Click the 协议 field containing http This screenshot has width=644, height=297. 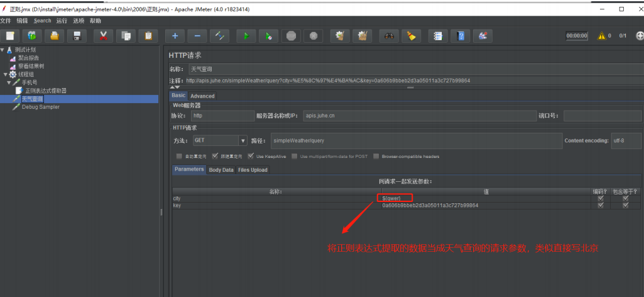223,116
